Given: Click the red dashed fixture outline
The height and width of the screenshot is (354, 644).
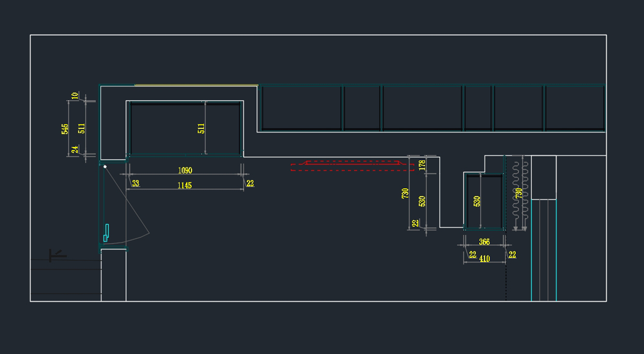Looking at the screenshot, I should click(352, 168).
